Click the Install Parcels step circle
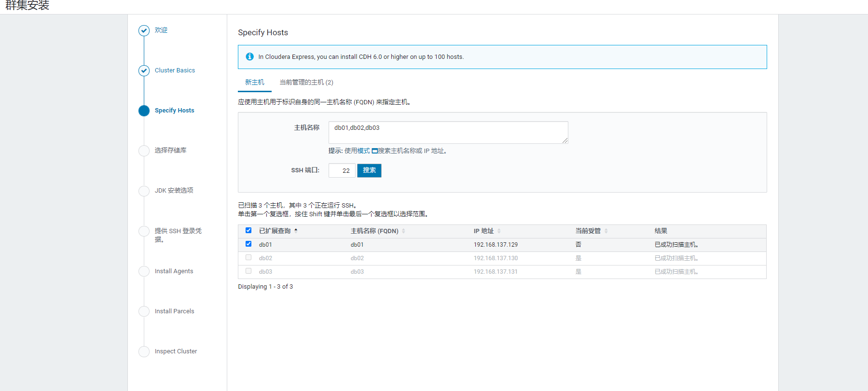The image size is (868, 391). 144,311
